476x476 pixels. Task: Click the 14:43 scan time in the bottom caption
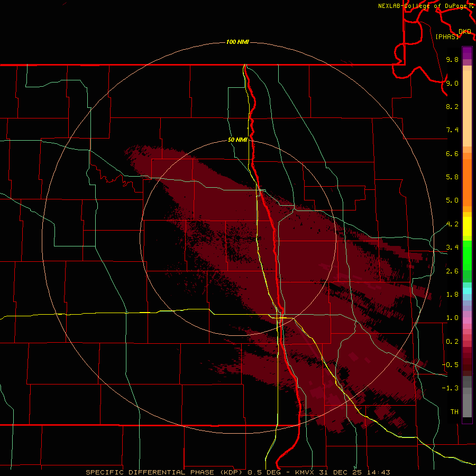pyautogui.click(x=379, y=472)
